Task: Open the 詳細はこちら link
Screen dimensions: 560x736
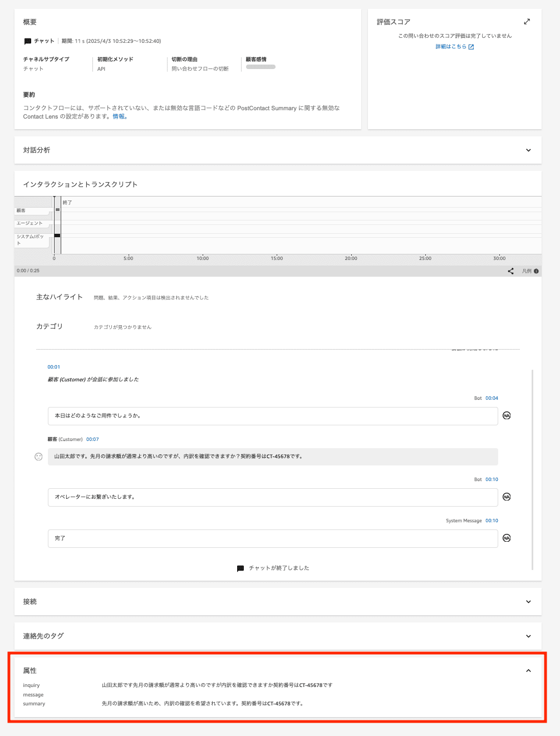Action: (x=454, y=47)
